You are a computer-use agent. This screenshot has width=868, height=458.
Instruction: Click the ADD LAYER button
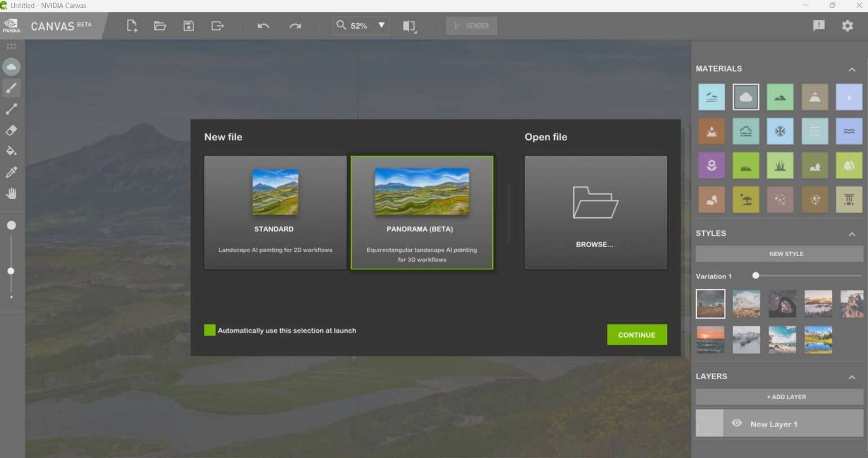pos(786,397)
